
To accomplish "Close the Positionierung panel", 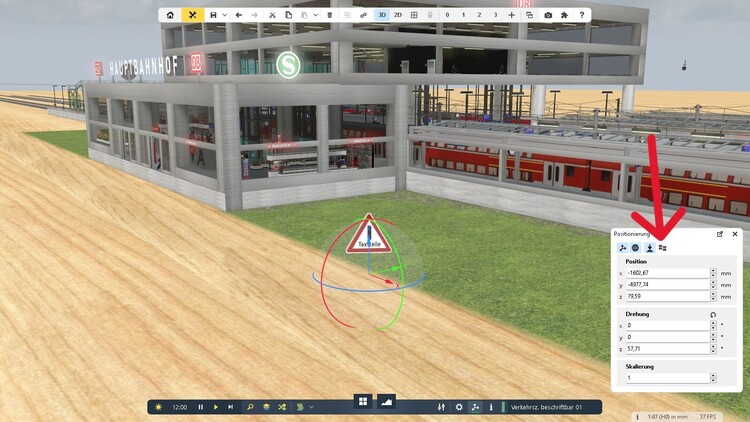I will [735, 234].
